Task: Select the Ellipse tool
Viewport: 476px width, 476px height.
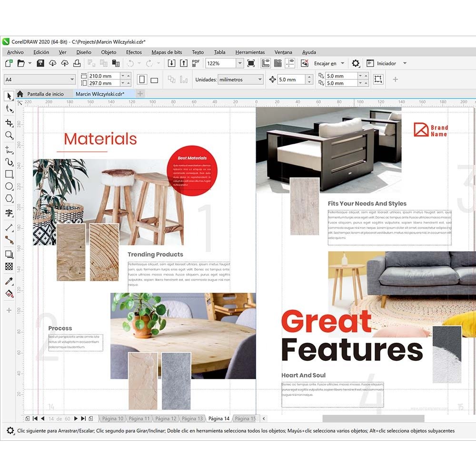Action: pos(9,186)
